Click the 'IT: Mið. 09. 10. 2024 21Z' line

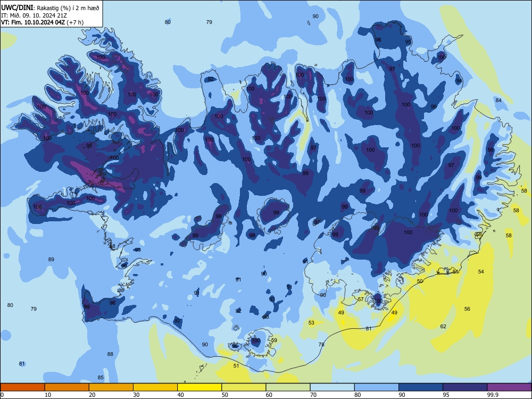tap(34, 15)
